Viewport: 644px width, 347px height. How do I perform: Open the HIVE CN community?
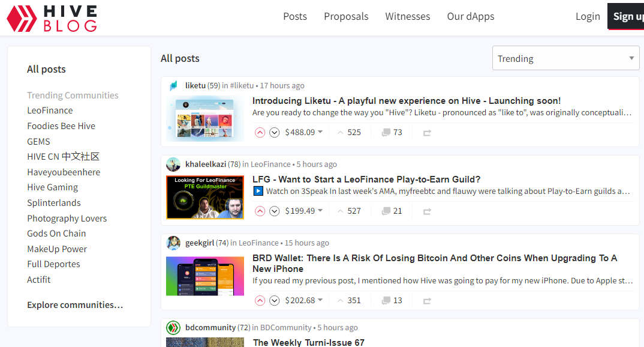click(63, 157)
